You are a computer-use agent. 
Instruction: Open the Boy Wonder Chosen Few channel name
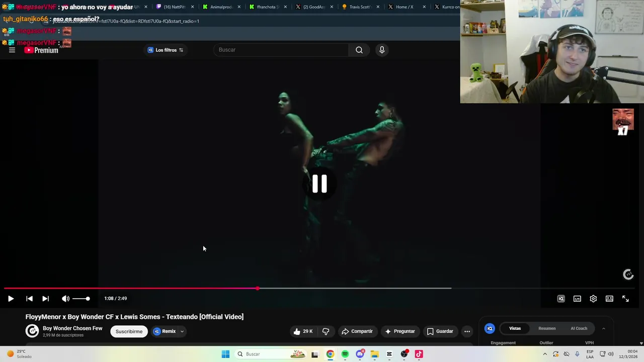[72, 328]
